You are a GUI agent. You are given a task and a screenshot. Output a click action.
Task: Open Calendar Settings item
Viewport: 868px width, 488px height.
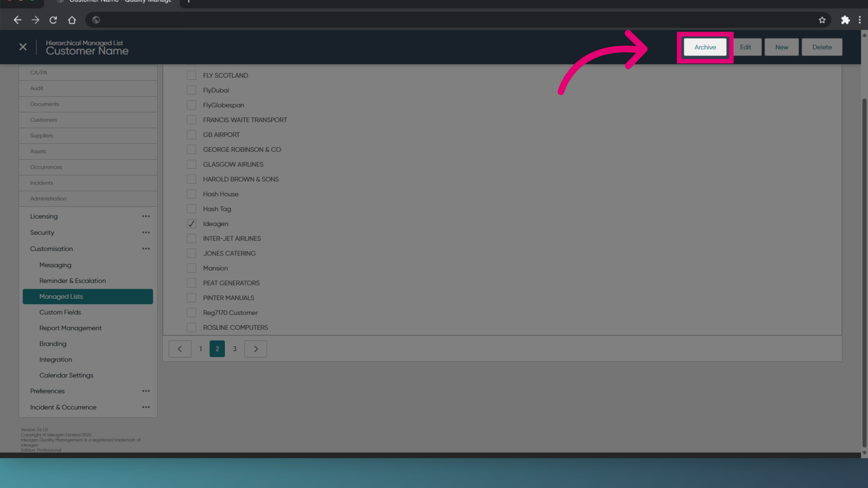click(66, 376)
